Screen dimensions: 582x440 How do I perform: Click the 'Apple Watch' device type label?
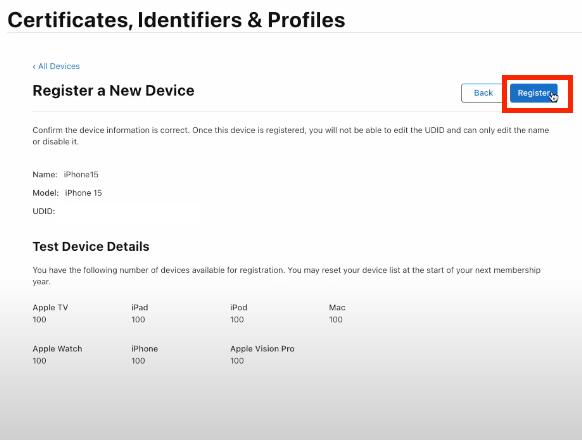click(57, 349)
